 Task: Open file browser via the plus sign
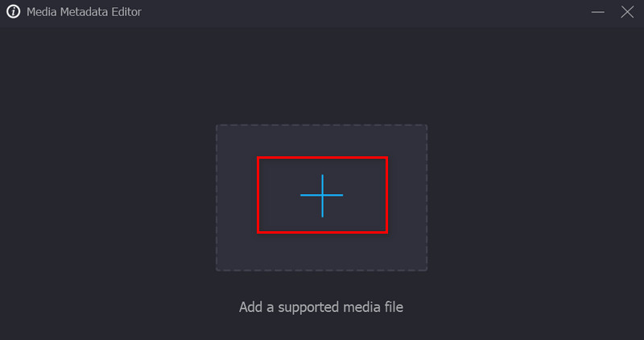tap(322, 195)
